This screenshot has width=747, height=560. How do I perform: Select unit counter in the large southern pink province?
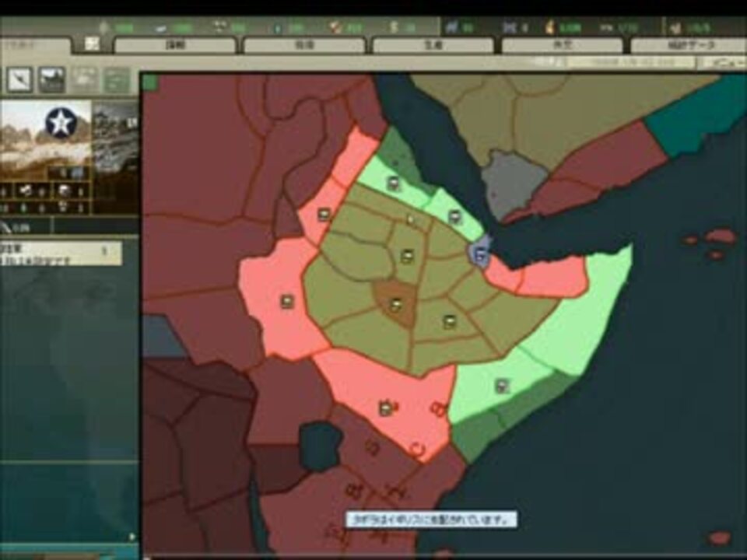tap(385, 408)
